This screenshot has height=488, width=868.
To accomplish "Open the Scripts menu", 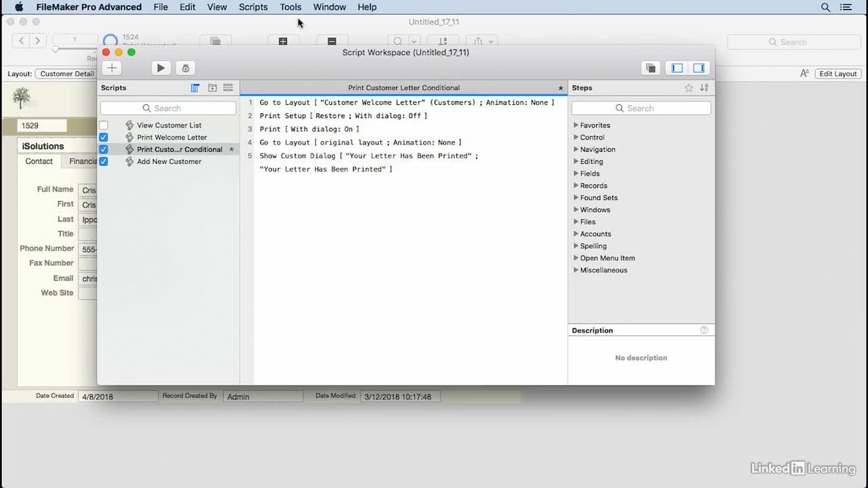I will pyautogui.click(x=253, y=7).
